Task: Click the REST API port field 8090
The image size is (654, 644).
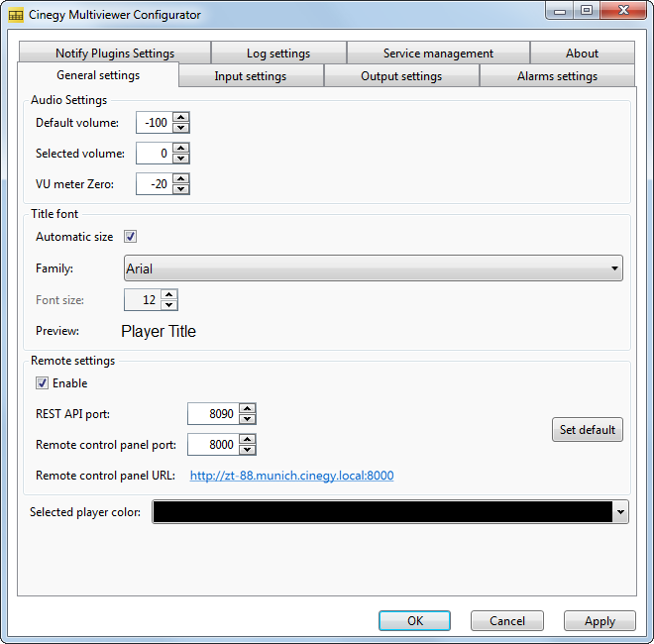Action: click(x=213, y=414)
